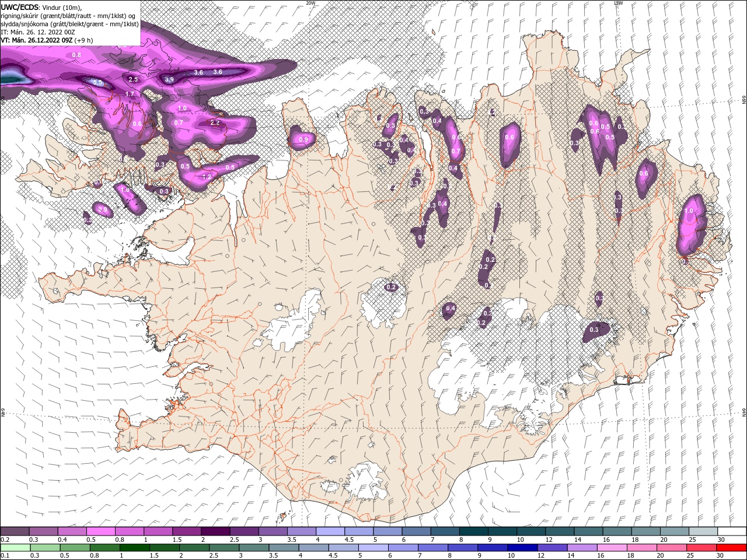This screenshot has width=747, height=560.
Task: Click the slydda/snjókoma legend description line
Action: [69, 23]
